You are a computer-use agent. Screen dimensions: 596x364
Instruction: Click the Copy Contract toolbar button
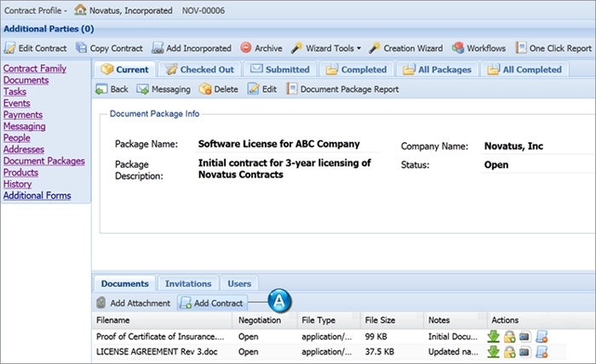109,48
